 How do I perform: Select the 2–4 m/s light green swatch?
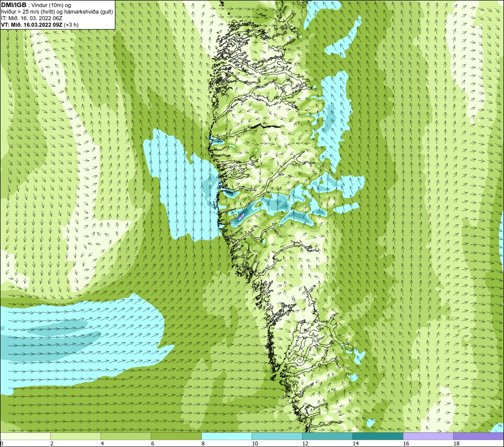76,436
